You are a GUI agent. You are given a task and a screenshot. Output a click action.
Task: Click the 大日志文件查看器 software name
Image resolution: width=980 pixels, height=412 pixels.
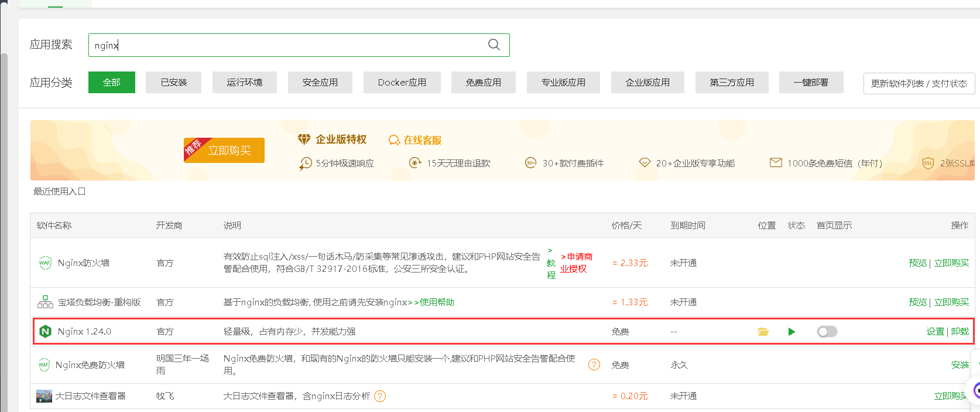91,396
